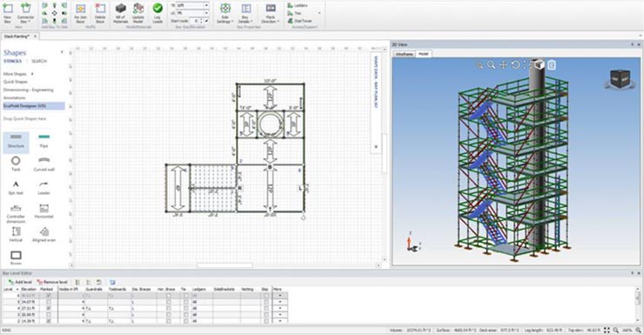Click Add level in Bay Level Editor
Image resolution: width=644 pixels, height=335 pixels.
20,282
